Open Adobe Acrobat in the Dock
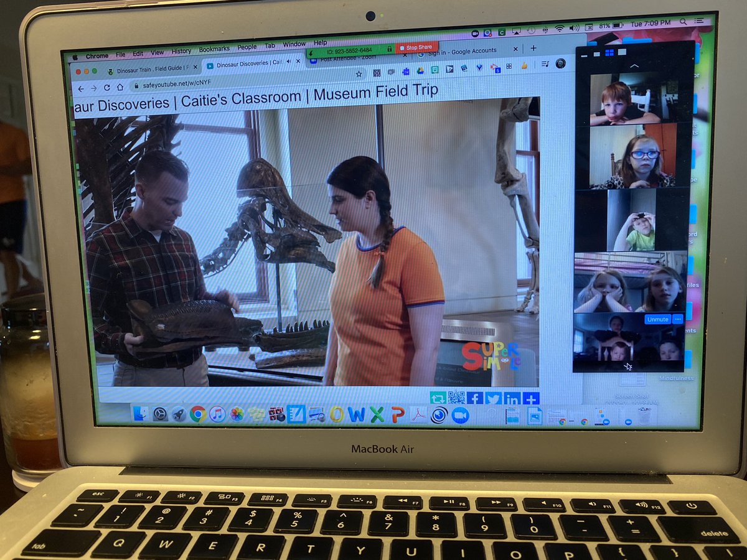Screen dimensions: 747x560 [418, 415]
